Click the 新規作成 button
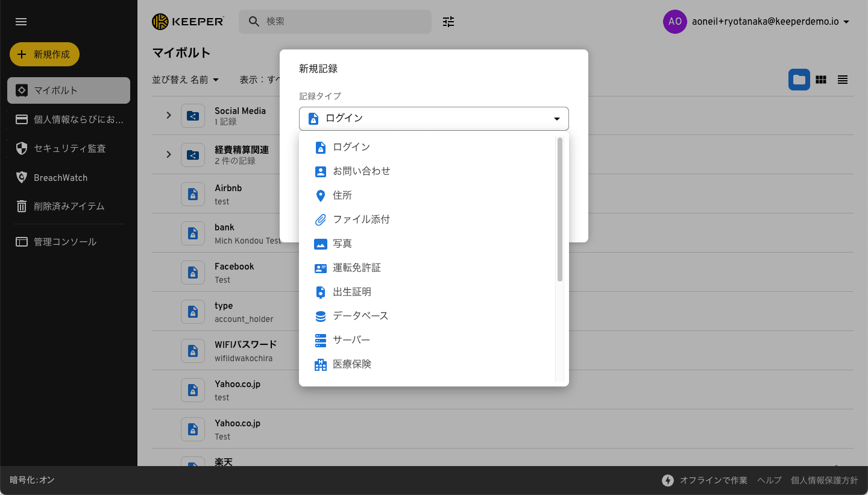 45,54
